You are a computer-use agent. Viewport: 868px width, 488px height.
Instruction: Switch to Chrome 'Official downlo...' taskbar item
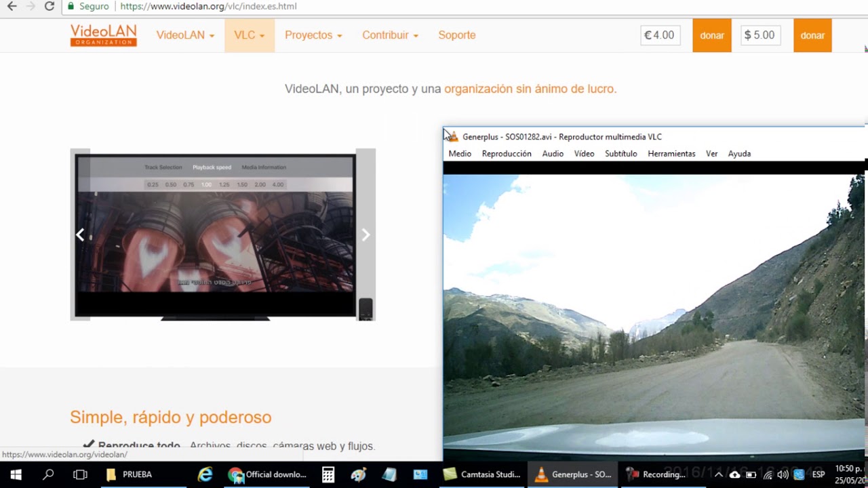click(267, 474)
